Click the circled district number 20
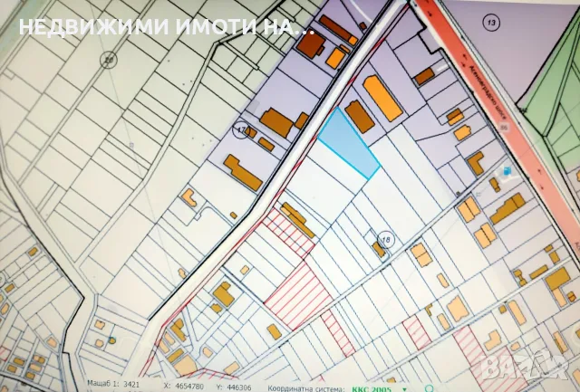 (109, 60)
